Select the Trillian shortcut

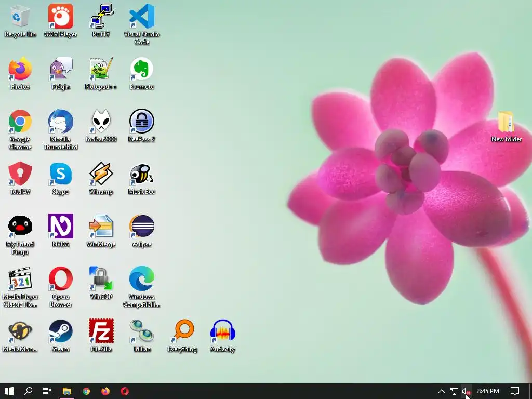point(141,336)
